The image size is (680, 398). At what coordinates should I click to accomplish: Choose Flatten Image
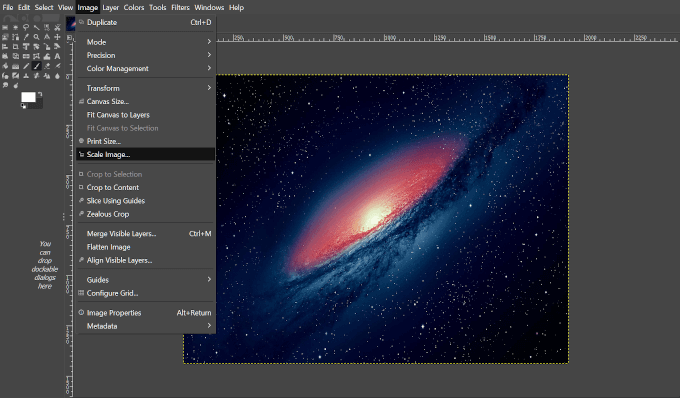[146, 247]
